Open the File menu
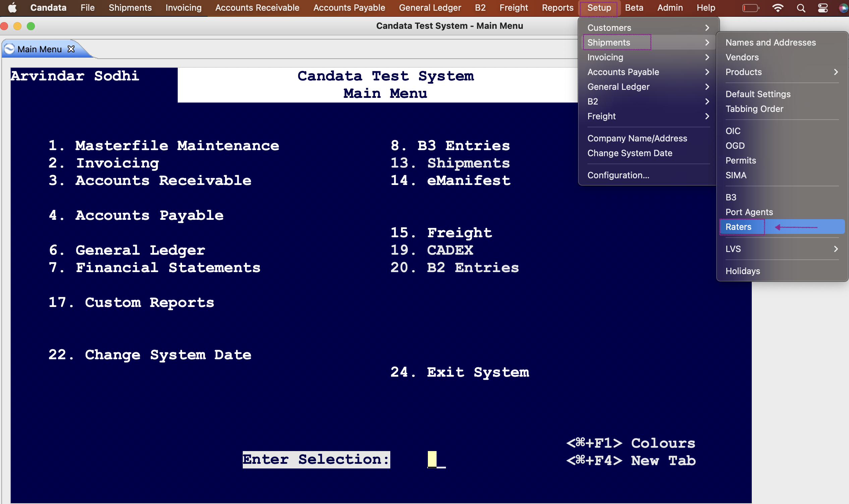The width and height of the screenshot is (849, 504). pyautogui.click(x=88, y=8)
